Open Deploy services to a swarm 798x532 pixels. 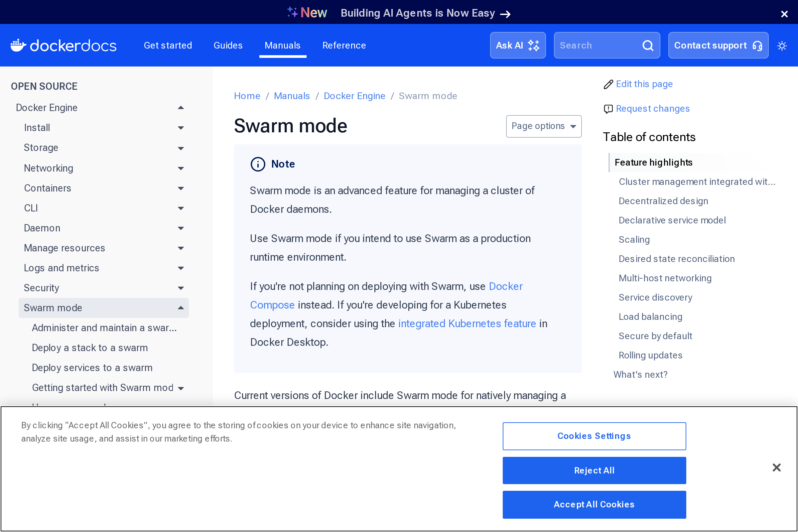pyautogui.click(x=92, y=368)
